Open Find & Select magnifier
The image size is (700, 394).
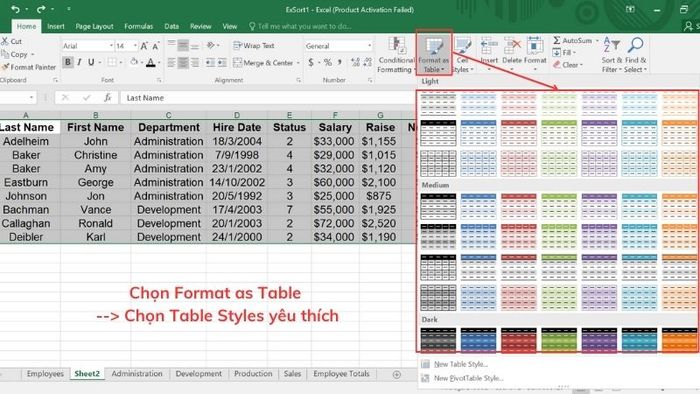pos(635,54)
